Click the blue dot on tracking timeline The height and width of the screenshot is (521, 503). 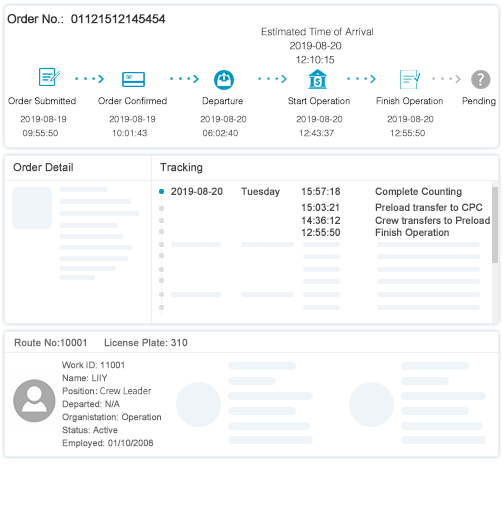[161, 191]
